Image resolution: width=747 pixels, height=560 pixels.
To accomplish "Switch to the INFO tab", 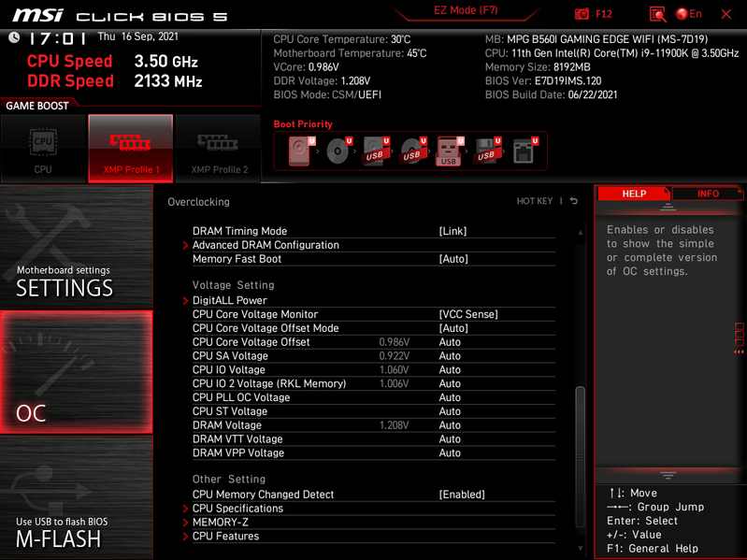I will (x=708, y=194).
